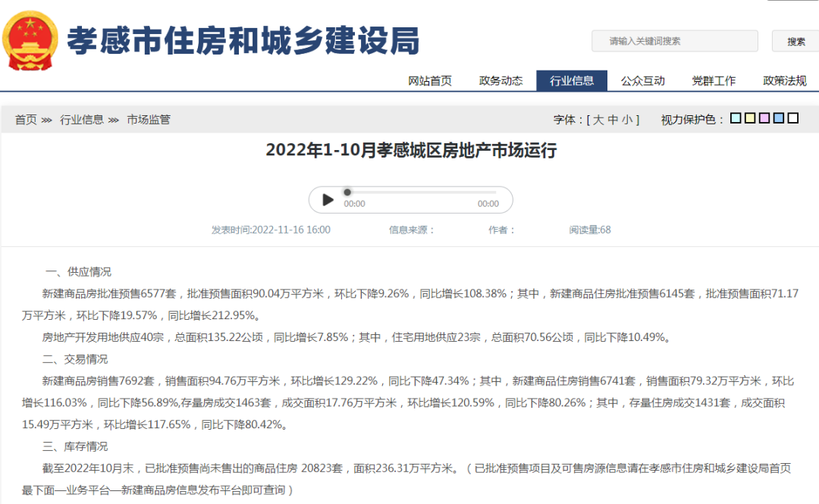
Task: Play the article audio
Action: tap(328, 200)
